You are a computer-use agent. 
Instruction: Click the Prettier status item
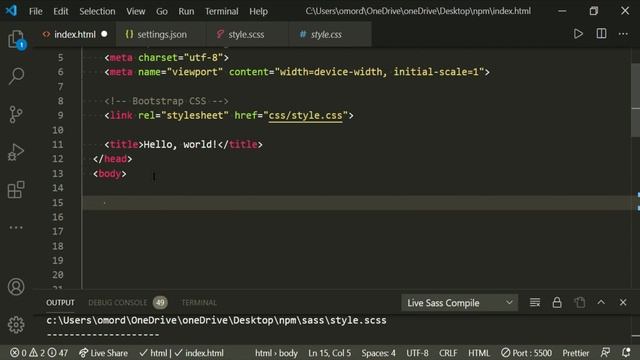[x=576, y=353]
